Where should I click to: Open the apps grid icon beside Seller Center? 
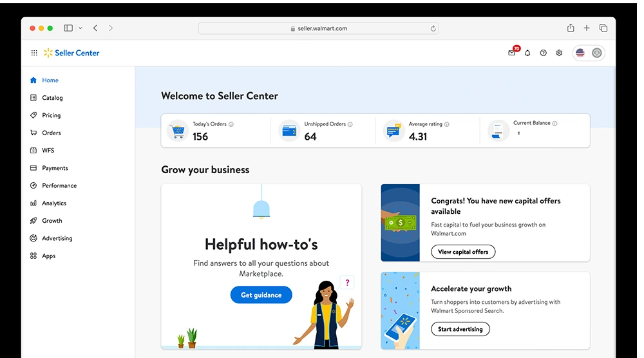[34, 53]
